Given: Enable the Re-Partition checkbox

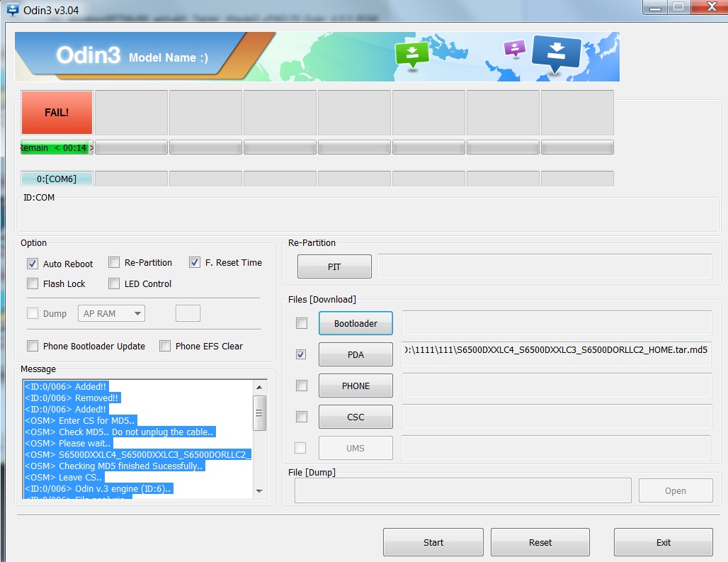Looking at the screenshot, I should point(114,262).
